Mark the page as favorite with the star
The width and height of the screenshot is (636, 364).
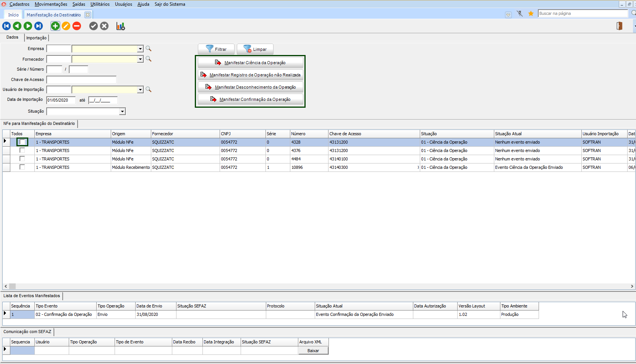(x=531, y=13)
